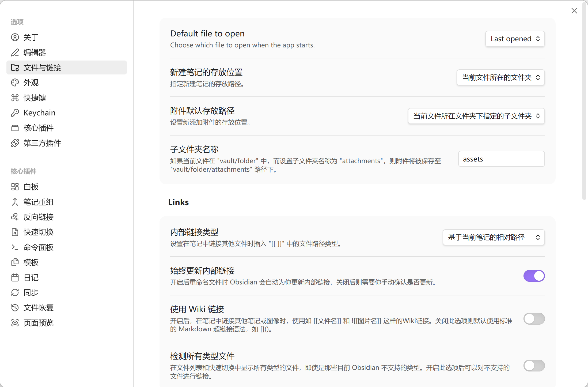The width and height of the screenshot is (588, 387).
Task: Click the Keychain key icon in sidebar
Action: coord(15,113)
